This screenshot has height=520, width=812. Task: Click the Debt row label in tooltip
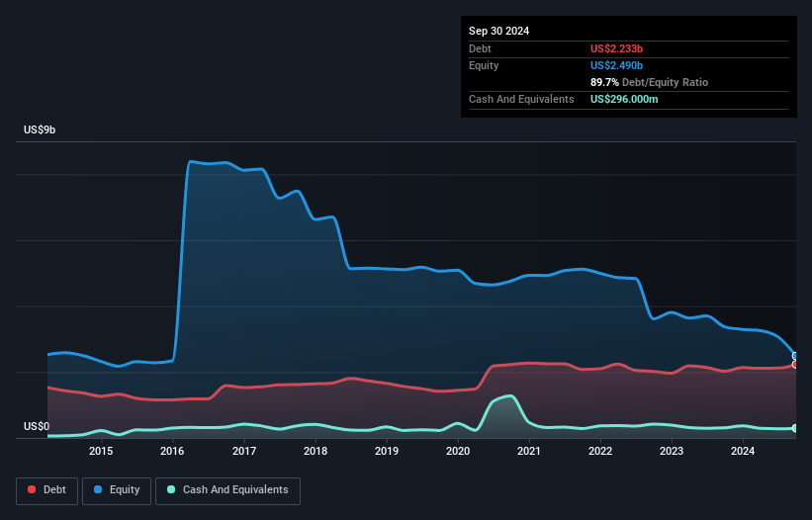click(x=480, y=48)
